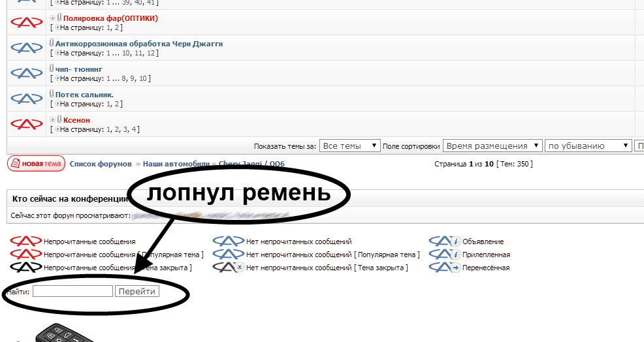
Task: Open page 10 of чип- тюнинг topic
Action: 143,79
